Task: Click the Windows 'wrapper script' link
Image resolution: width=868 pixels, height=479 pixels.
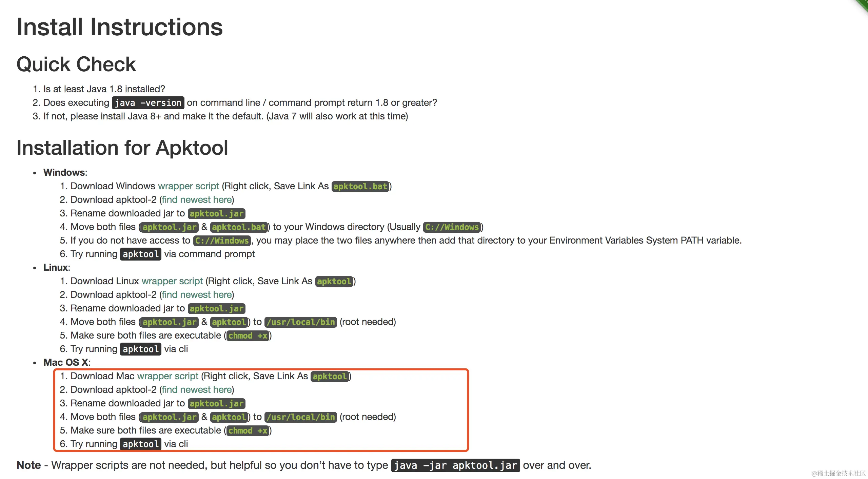Action: point(189,186)
